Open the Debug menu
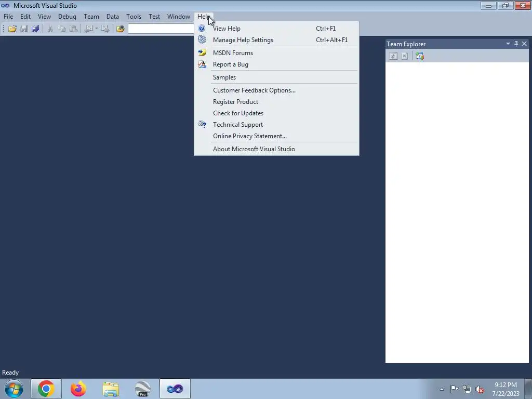Viewport: 532px width, 399px height. pos(67,16)
